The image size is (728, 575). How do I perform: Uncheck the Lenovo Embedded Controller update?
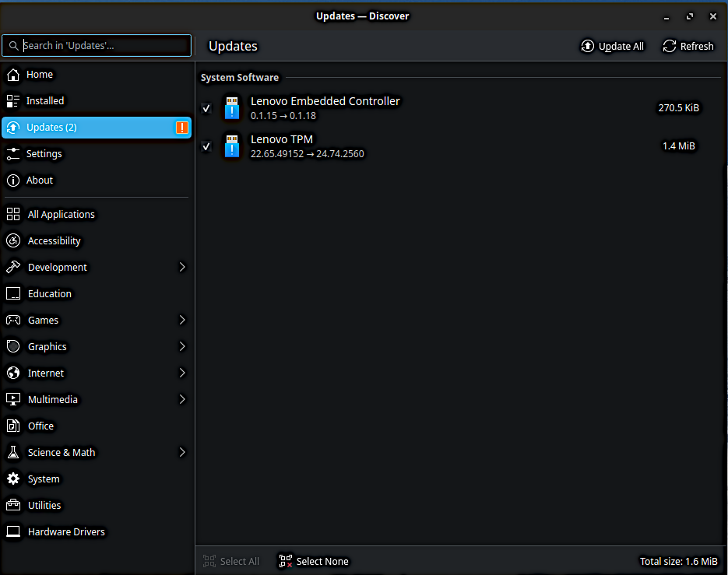tap(206, 108)
